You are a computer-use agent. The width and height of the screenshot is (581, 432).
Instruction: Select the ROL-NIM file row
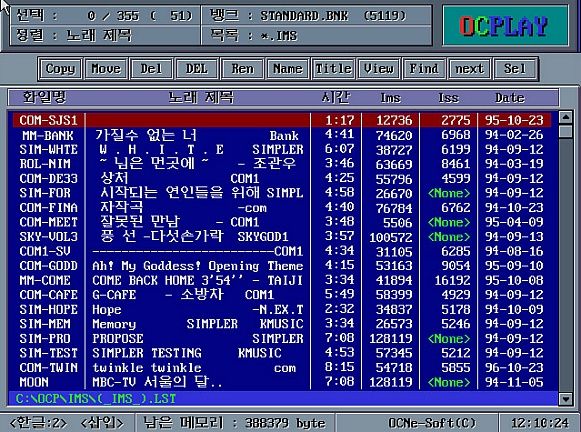tap(282, 164)
